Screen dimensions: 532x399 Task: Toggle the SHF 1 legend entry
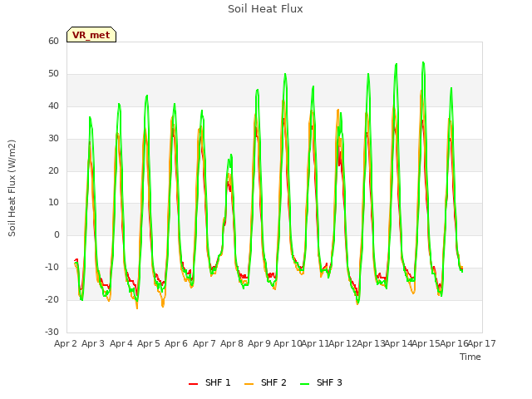(x=209, y=382)
